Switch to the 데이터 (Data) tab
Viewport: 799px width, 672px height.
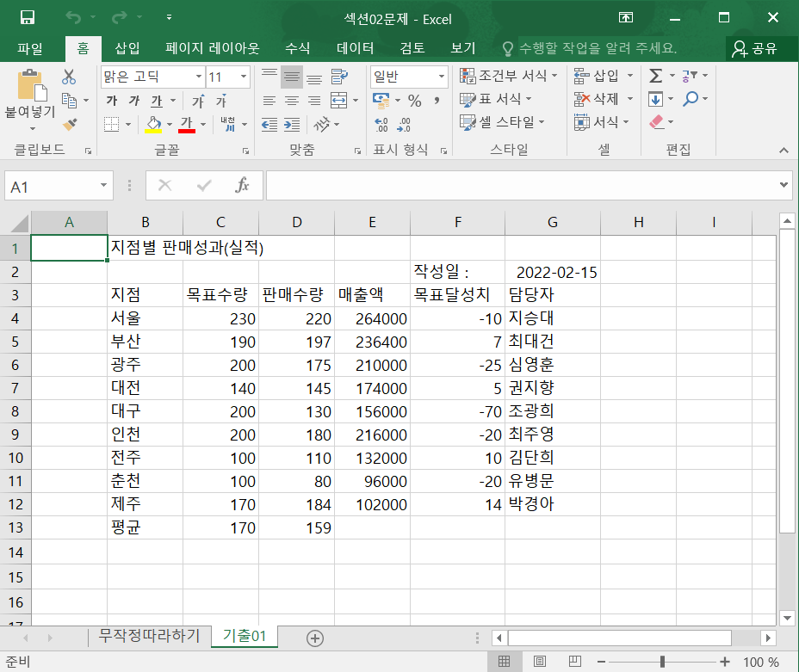[x=356, y=49]
